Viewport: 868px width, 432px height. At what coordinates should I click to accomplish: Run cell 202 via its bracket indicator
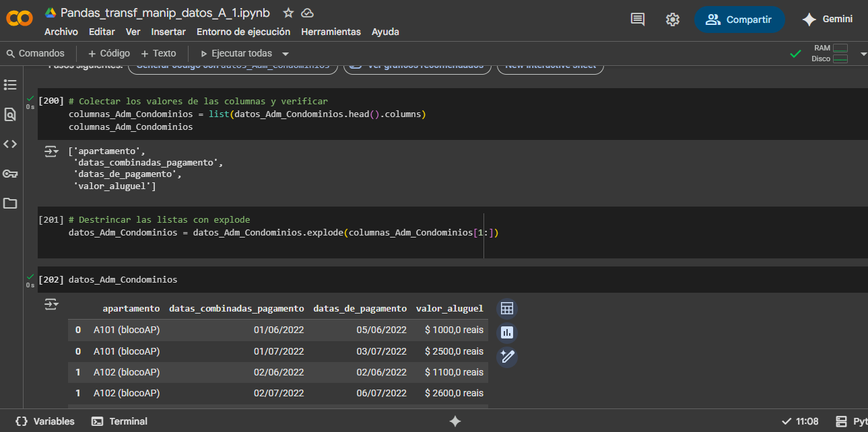pos(51,279)
